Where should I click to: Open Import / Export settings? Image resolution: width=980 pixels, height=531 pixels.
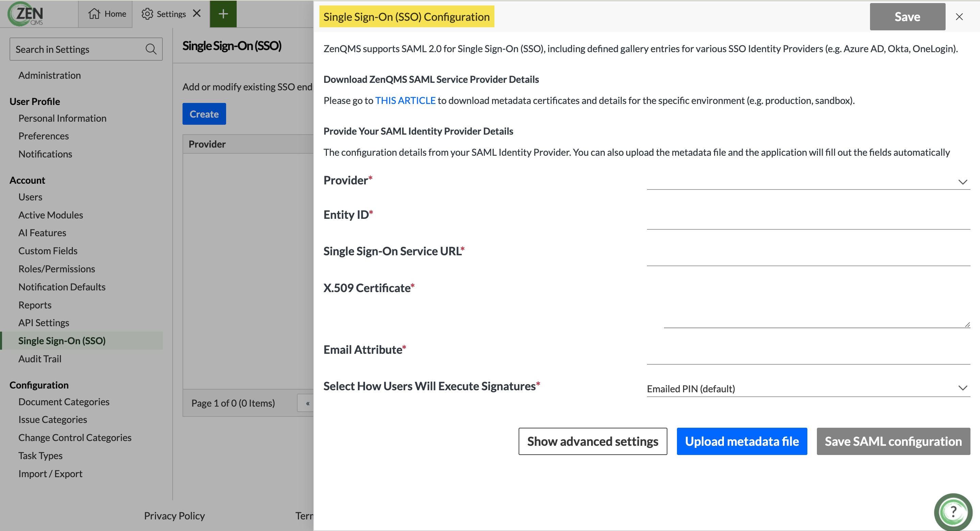pyautogui.click(x=51, y=473)
